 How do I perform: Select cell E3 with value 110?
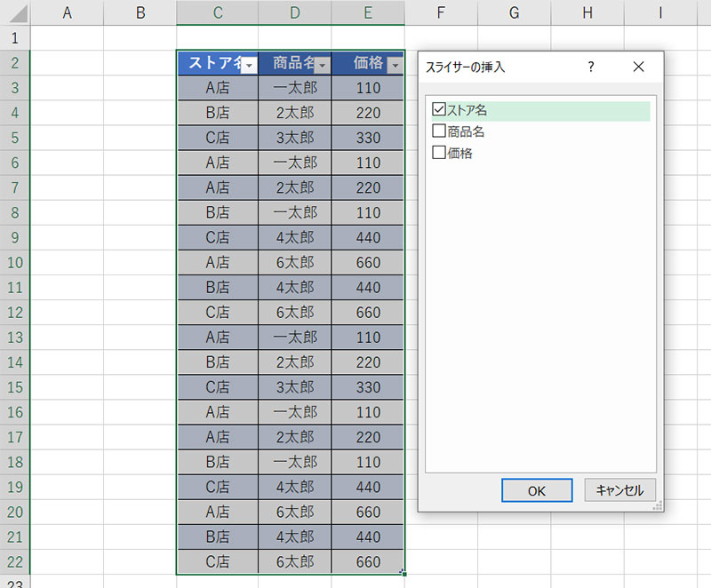coord(367,88)
